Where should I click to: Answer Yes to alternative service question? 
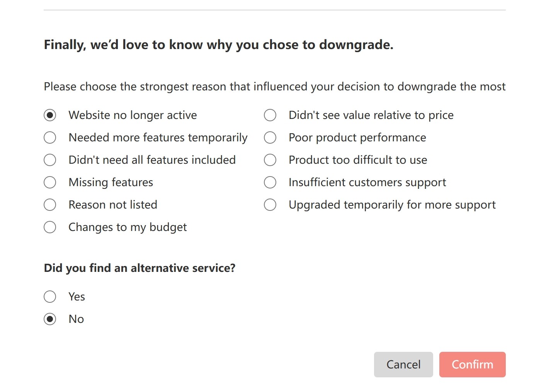50,297
